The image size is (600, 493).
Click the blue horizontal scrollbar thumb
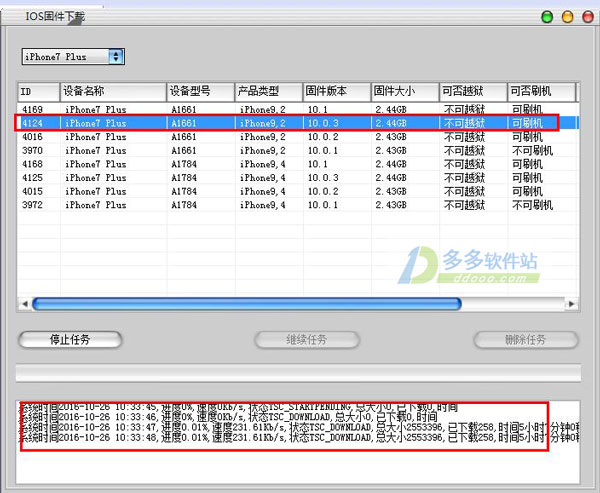(x=247, y=304)
